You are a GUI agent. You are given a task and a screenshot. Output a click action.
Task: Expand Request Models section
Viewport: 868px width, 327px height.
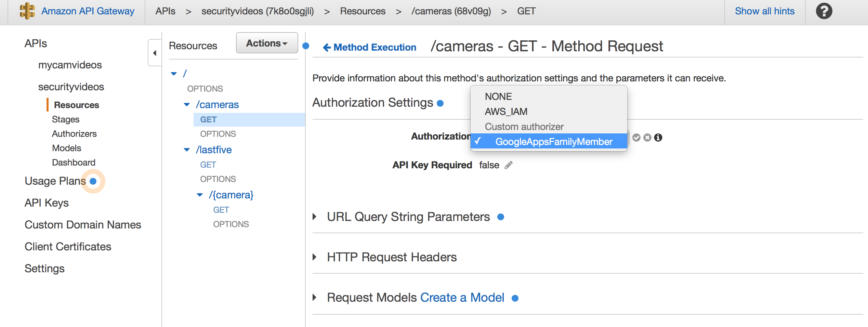(x=315, y=298)
